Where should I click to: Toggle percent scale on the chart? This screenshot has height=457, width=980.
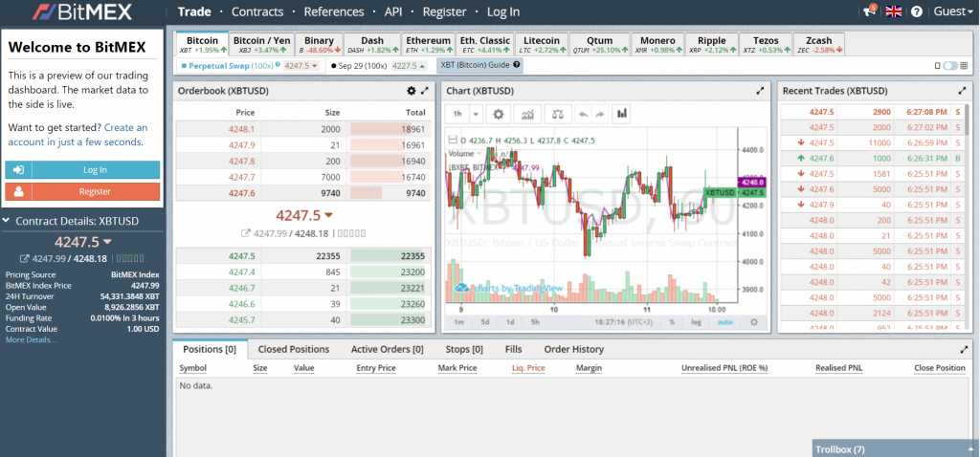tap(672, 322)
